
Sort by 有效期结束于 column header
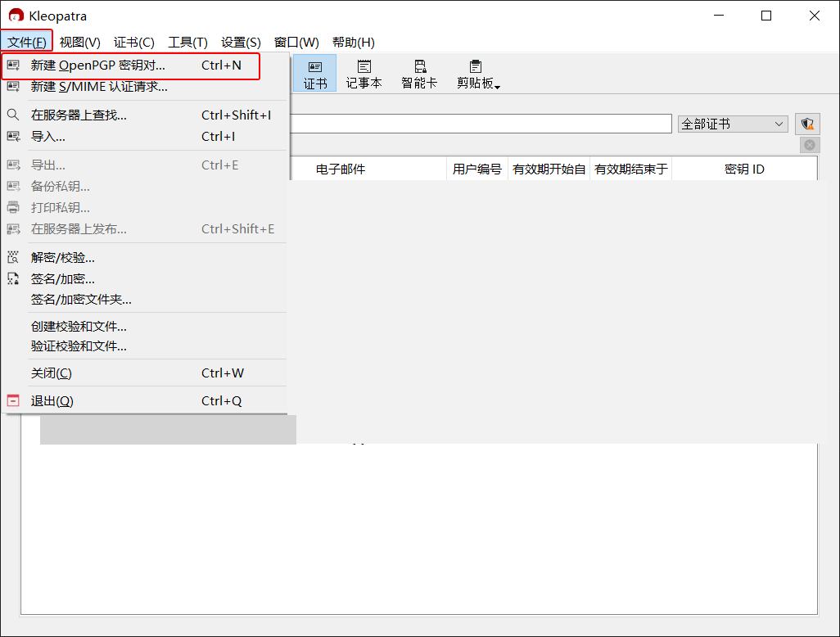tap(630, 169)
